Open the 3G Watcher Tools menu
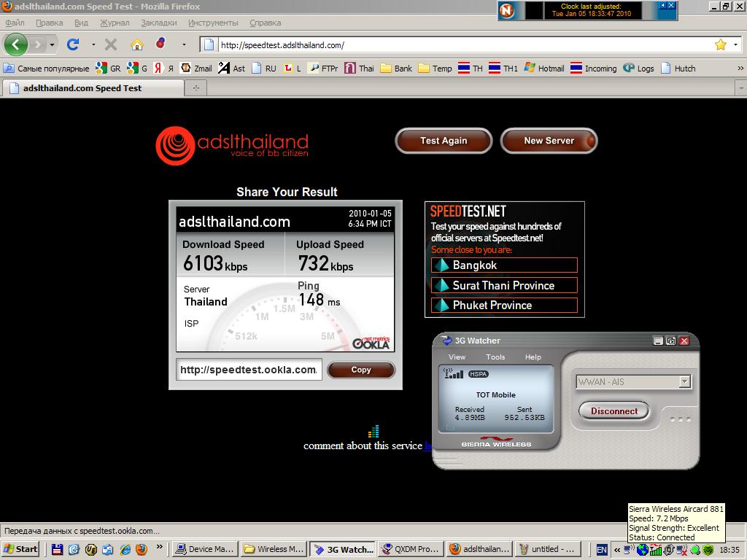 495,357
